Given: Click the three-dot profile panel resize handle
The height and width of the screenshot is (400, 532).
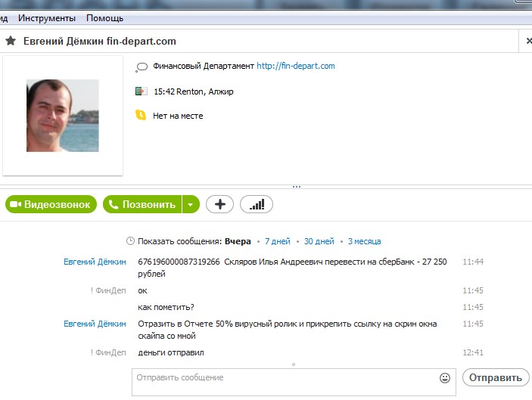Looking at the screenshot, I should click(297, 187).
